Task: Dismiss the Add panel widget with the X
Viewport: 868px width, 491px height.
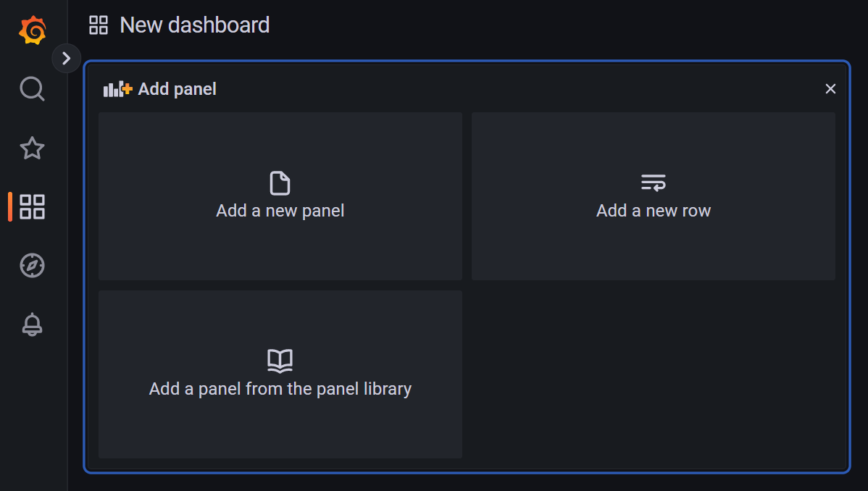Action: click(x=830, y=88)
